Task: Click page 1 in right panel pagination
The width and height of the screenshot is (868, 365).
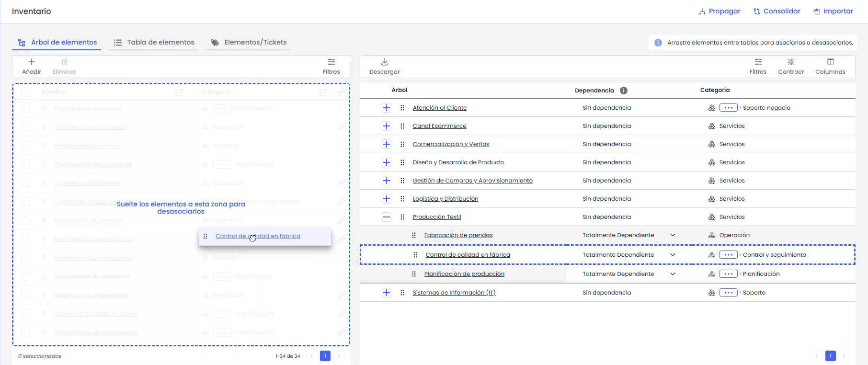Action: (830, 356)
